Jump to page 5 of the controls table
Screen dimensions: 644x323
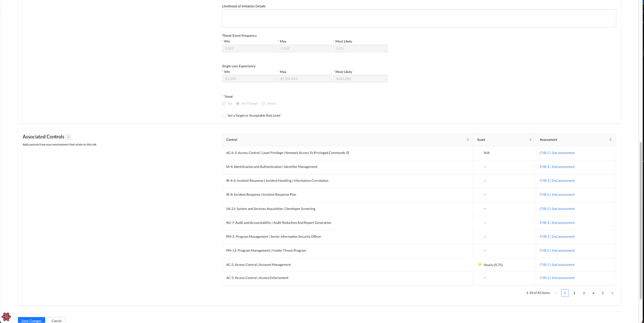603,293
